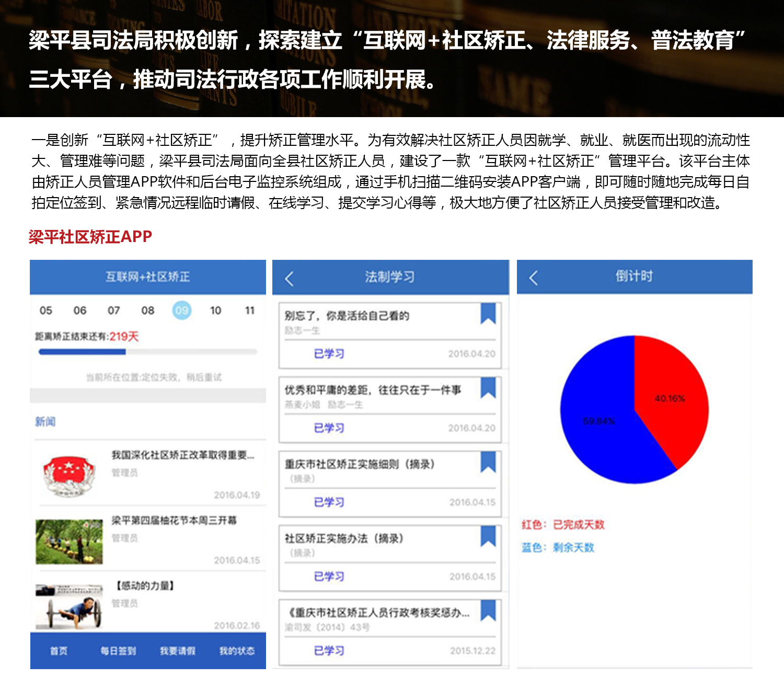The height and width of the screenshot is (677, 784).
Task: Open 【感动的力量】 news article
Action: tap(145, 586)
